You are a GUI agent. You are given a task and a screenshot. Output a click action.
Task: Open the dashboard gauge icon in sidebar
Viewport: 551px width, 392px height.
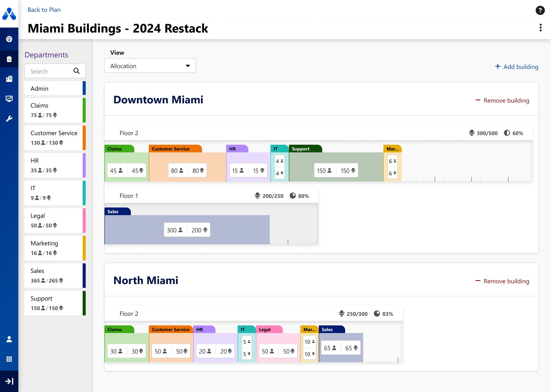coord(9,39)
